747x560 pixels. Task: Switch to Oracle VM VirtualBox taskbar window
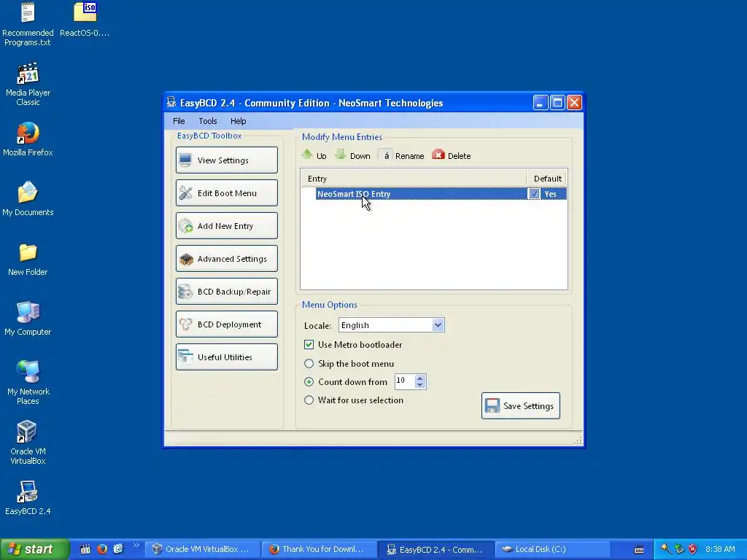(x=202, y=549)
